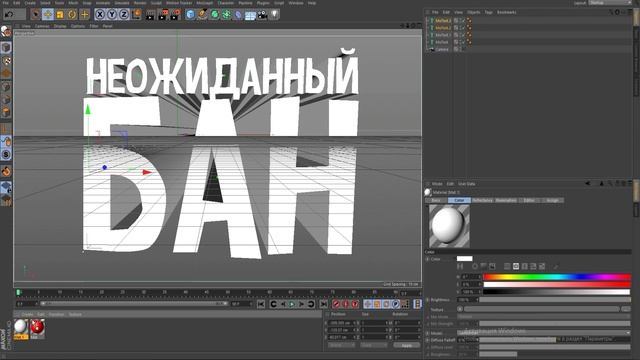The width and height of the screenshot is (640, 360).
Task: Select the Live Selection arrow tool
Action: coord(36,15)
